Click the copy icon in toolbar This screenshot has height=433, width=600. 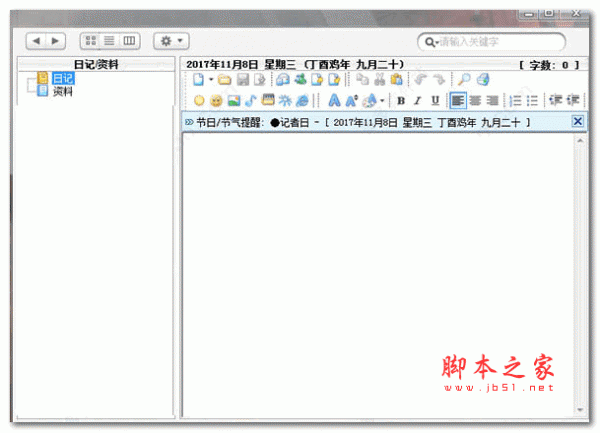click(362, 79)
